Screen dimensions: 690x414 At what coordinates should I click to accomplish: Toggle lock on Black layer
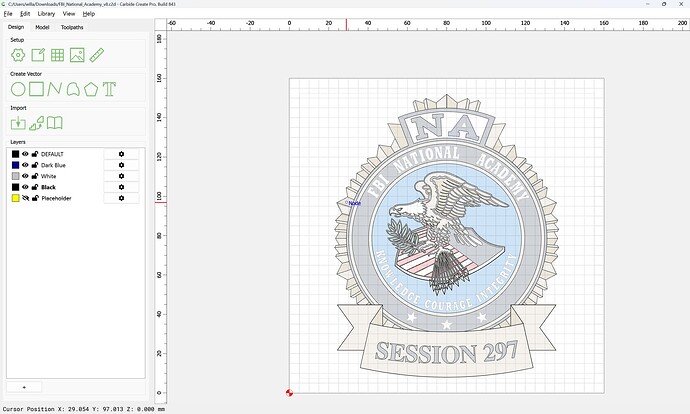click(x=35, y=187)
